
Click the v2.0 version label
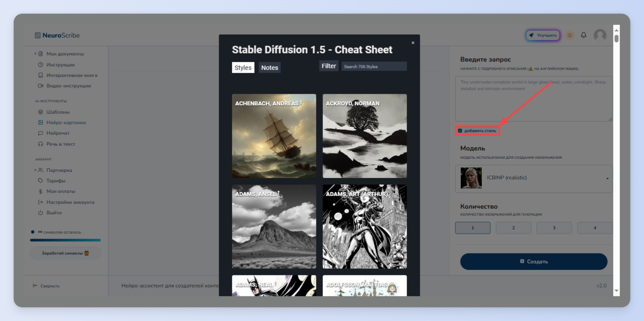point(602,286)
